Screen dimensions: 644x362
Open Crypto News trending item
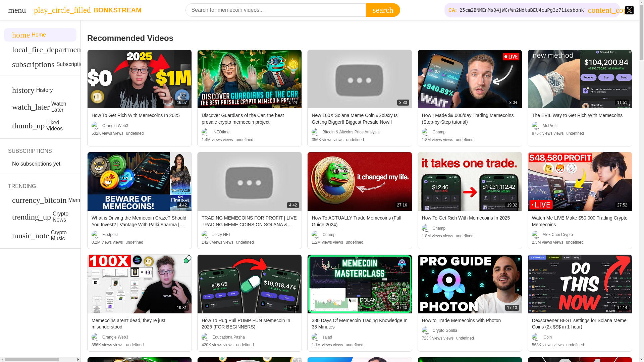pyautogui.click(x=40, y=217)
